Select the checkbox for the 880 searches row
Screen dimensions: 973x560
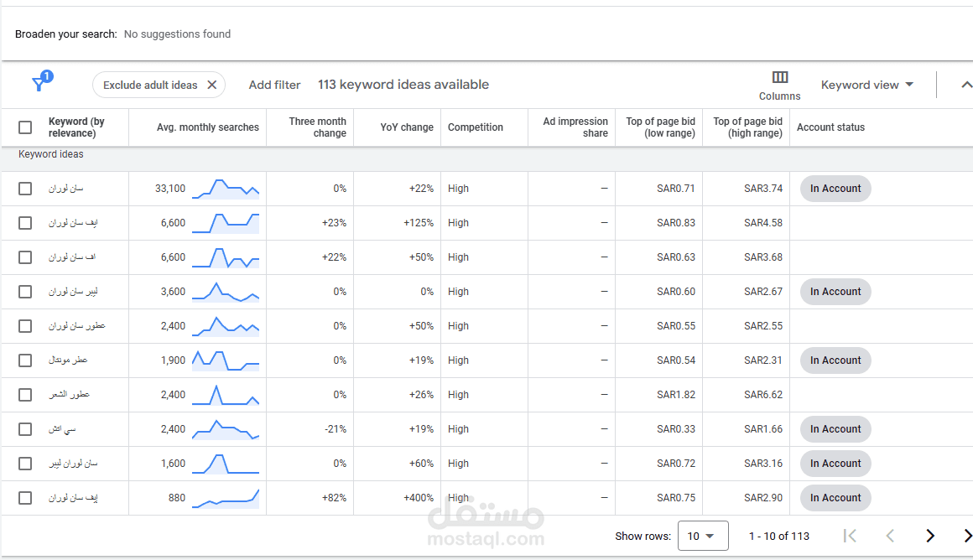click(25, 498)
